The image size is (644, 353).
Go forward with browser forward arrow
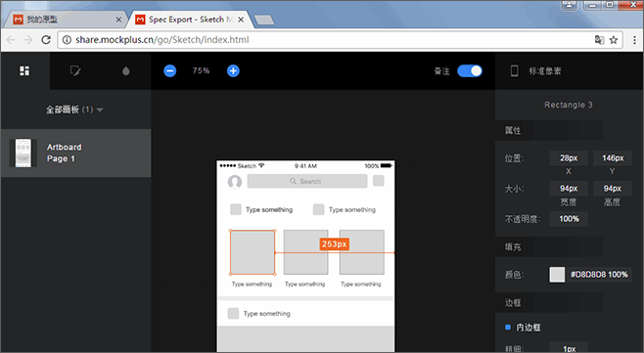tap(28, 40)
